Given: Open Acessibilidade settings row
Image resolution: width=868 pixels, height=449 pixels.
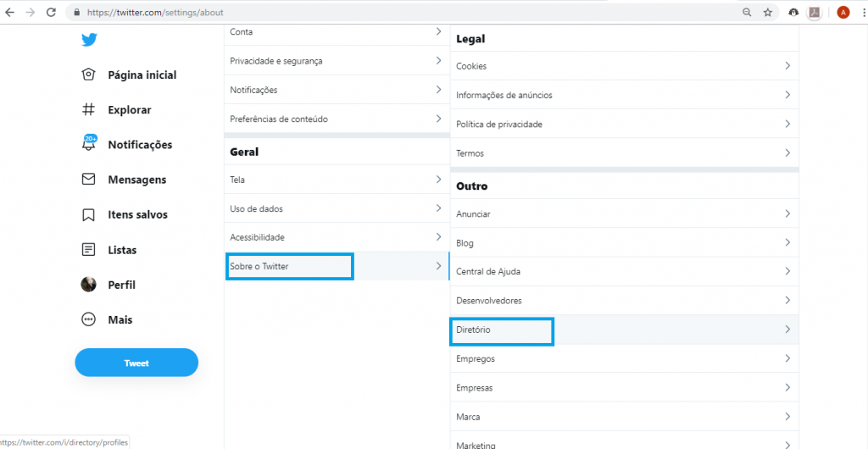Looking at the screenshot, I should pyautogui.click(x=337, y=237).
